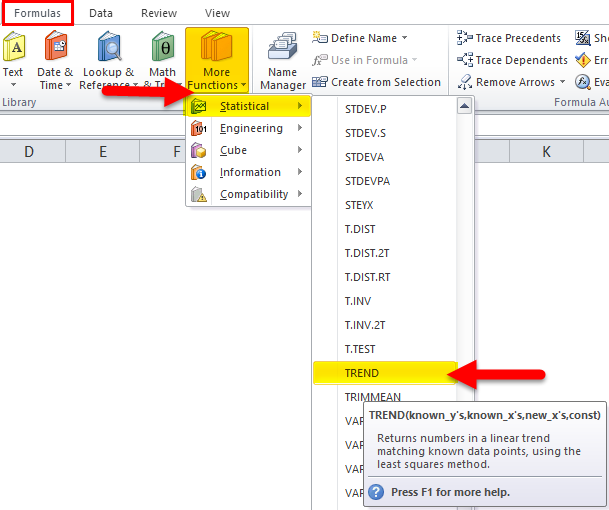Open the Cube submenu

[x=248, y=150]
